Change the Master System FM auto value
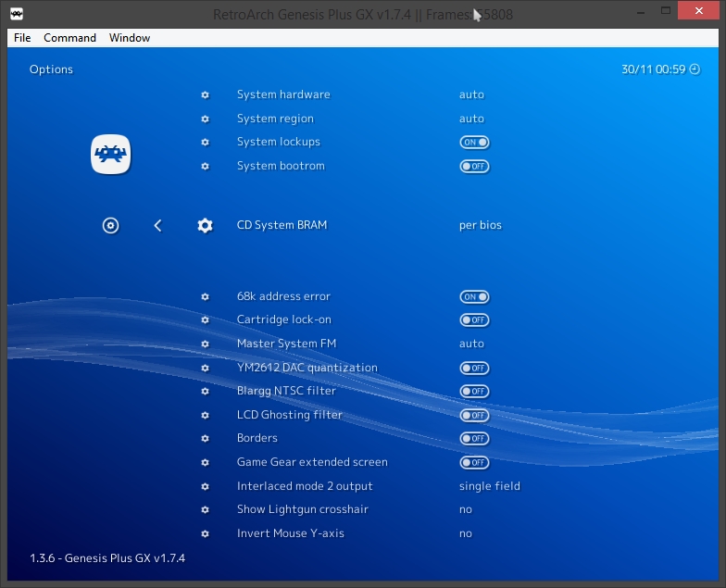The width and height of the screenshot is (726, 588). (471, 344)
